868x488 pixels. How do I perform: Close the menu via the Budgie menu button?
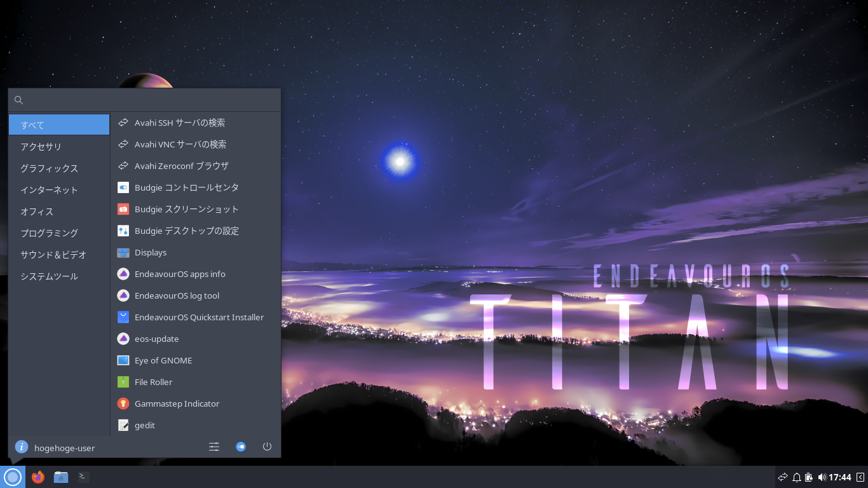tap(13, 477)
